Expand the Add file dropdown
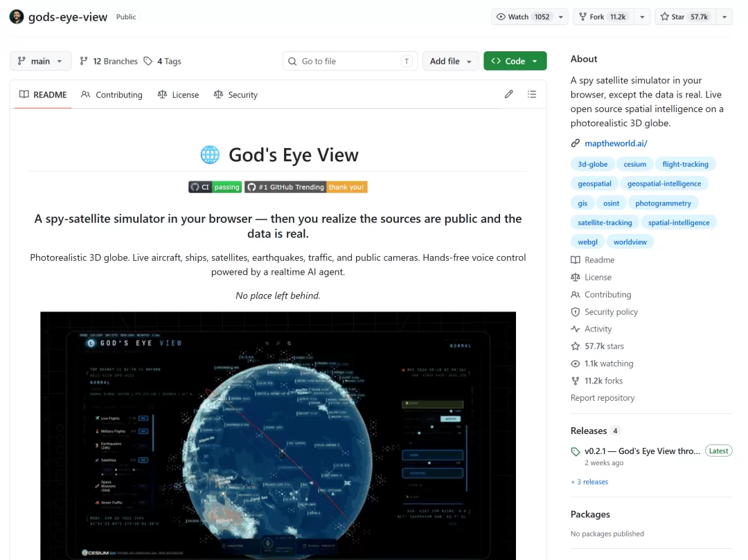Viewport: 748px width, 560px height. point(450,61)
